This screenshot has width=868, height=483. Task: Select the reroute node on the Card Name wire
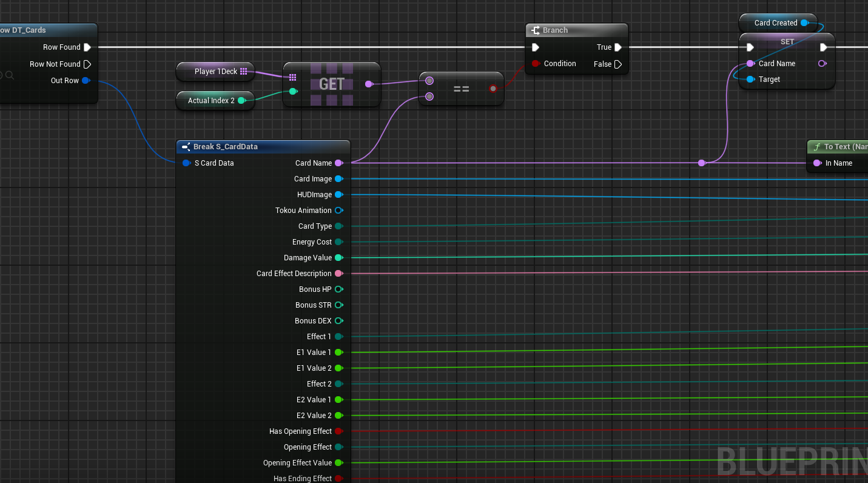702,163
